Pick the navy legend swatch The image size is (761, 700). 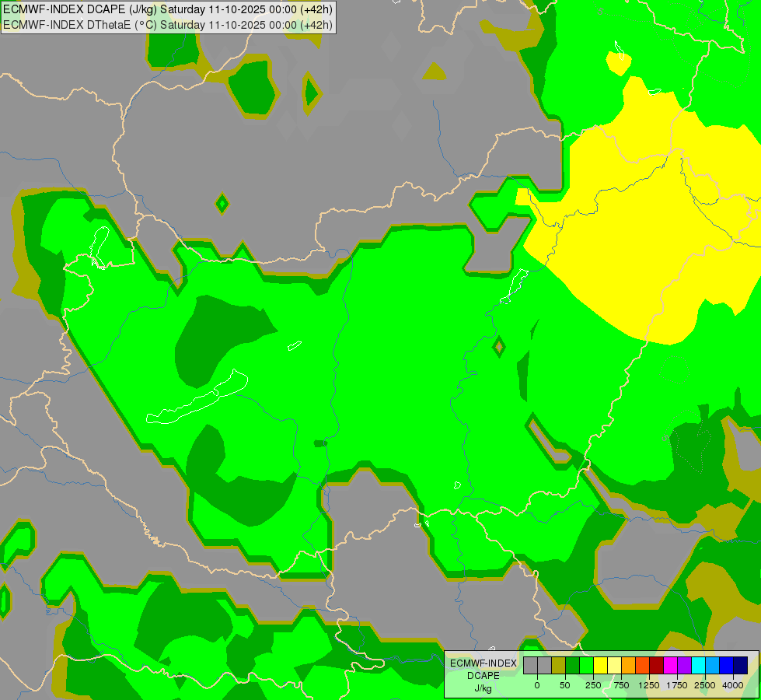click(x=740, y=665)
